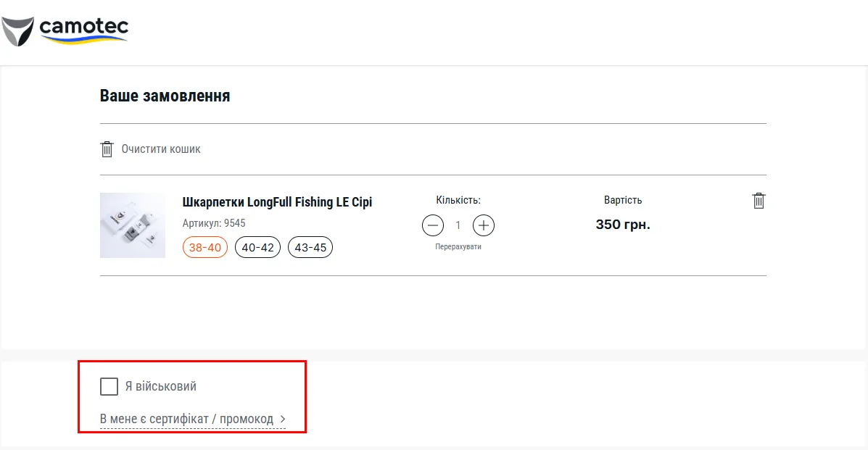
Task: Click the 350 грн. price value
Action: tap(623, 225)
